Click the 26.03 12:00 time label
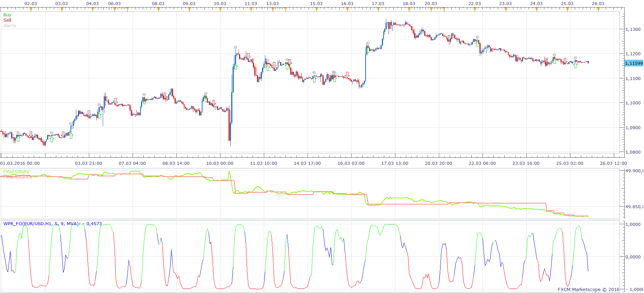Screen dimensions: 644x293 pyautogui.click(x=613, y=163)
